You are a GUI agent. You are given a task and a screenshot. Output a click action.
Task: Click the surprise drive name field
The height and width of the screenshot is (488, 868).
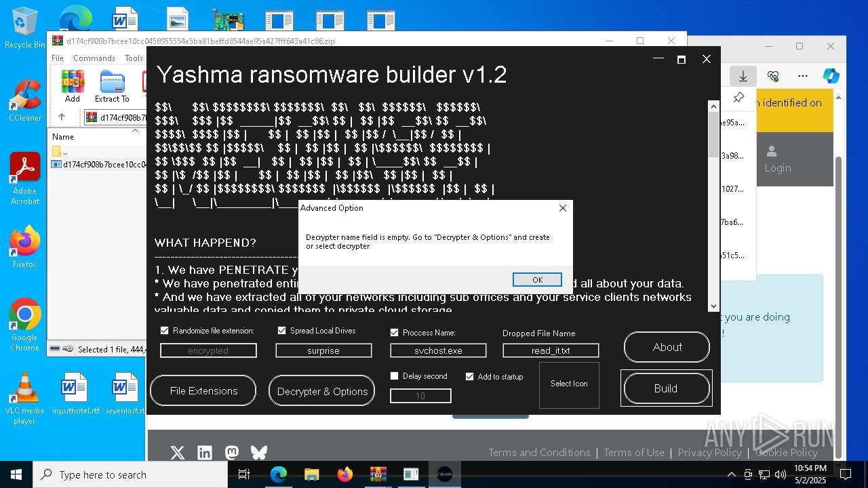(x=323, y=350)
